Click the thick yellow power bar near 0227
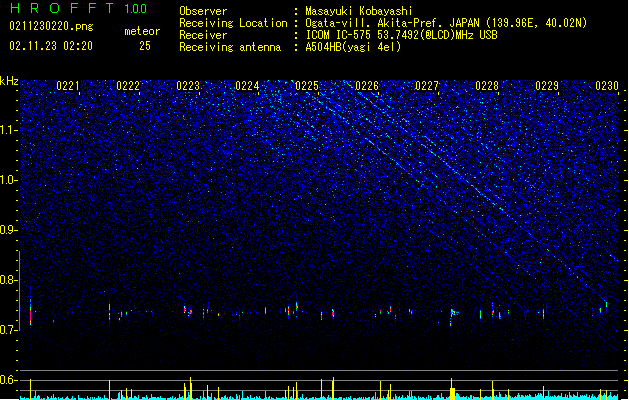The image size is (629, 400). [x=452, y=393]
